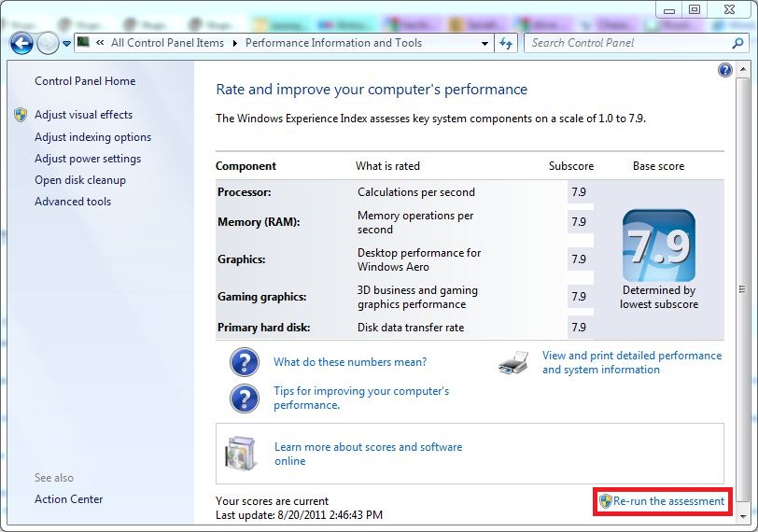Screen dimensions: 758x532
Task: Open disk cleanup link
Action: pos(80,180)
